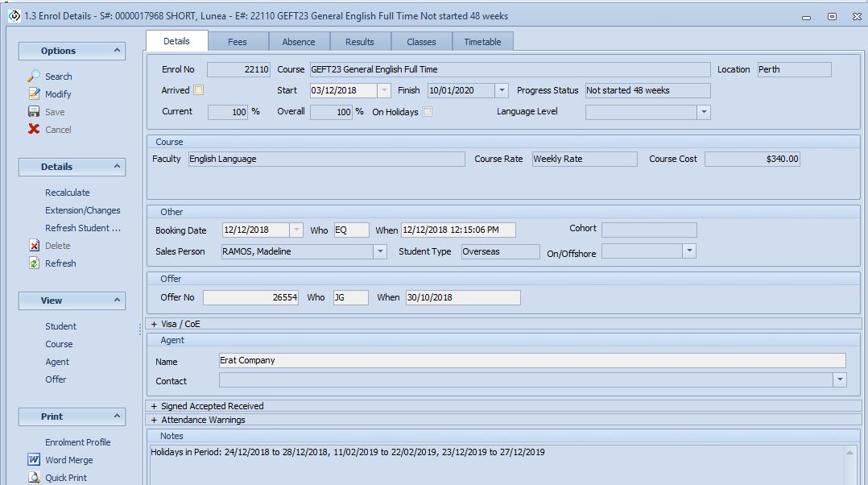Click the Delete icon in Details
Image resolution: width=868 pixels, height=485 pixels.
coord(34,246)
